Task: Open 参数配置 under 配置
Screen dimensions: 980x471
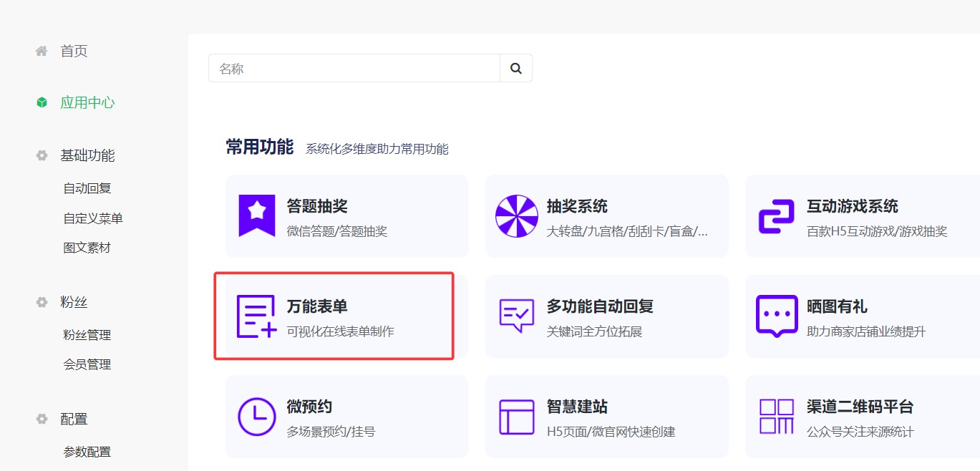Action: click(86, 451)
